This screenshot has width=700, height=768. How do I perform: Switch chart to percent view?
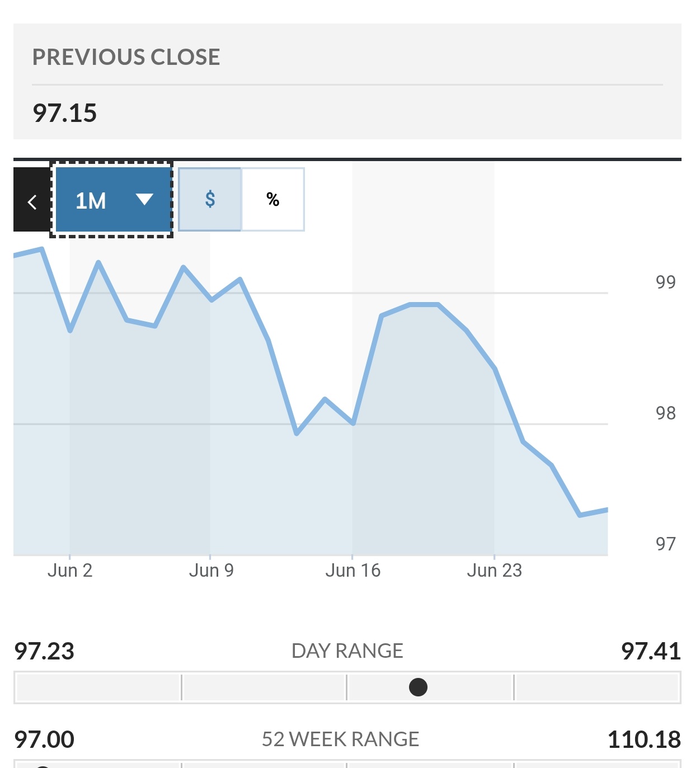(273, 199)
